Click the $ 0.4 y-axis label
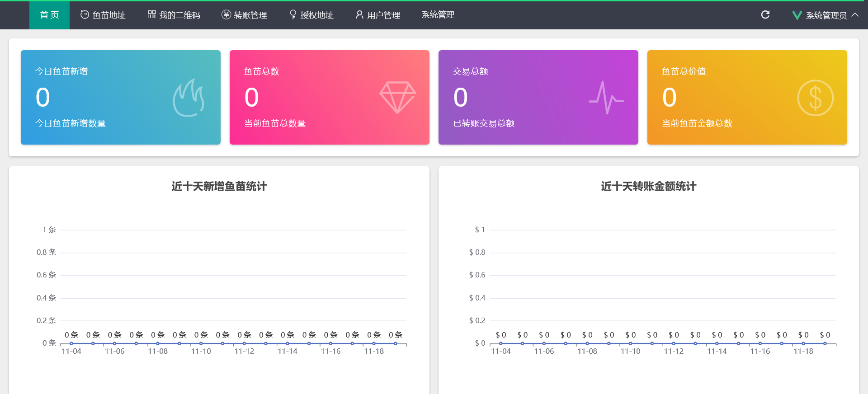The height and width of the screenshot is (394, 868). coord(477,298)
